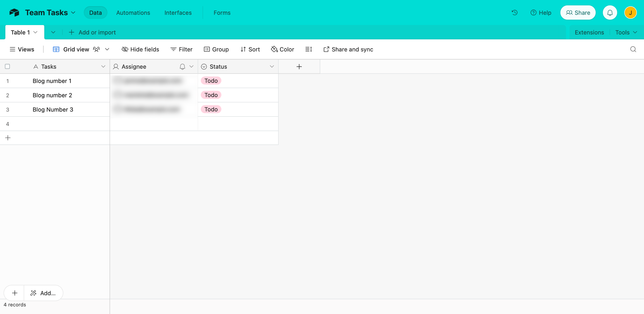Click the pink Todo tag for Blog number 2
This screenshot has width=644, height=314.
211,95
